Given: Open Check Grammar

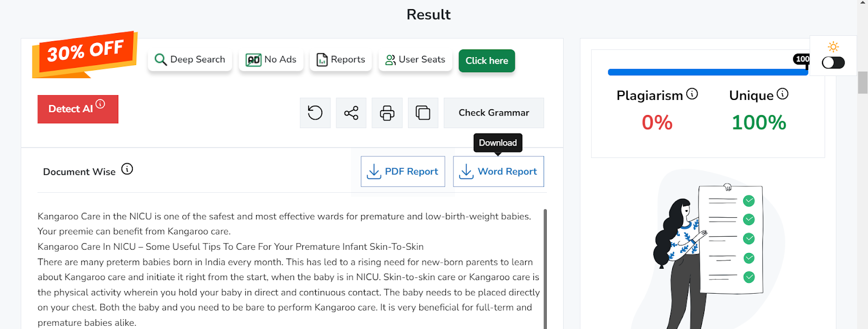Looking at the screenshot, I should (494, 113).
